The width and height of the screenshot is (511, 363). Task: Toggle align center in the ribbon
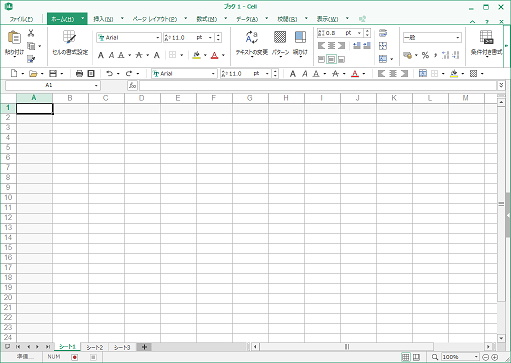(x=331, y=46)
